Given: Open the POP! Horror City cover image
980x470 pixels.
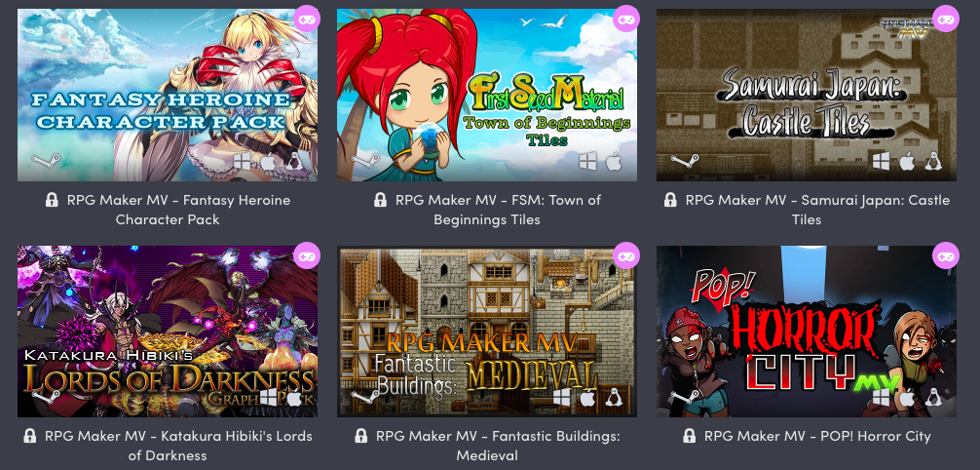Looking at the screenshot, I should coord(807,332).
